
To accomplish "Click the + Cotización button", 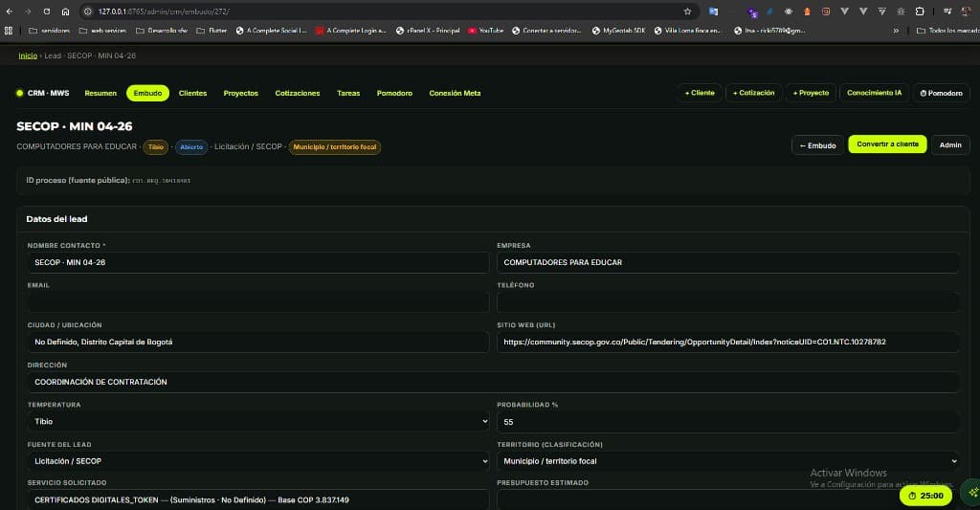I will pos(754,93).
